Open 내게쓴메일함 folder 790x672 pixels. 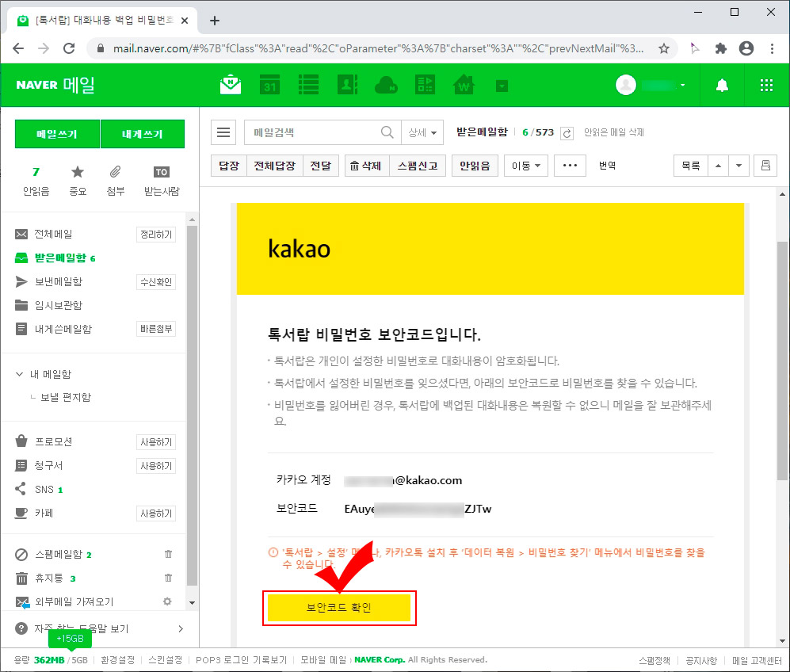coord(63,329)
